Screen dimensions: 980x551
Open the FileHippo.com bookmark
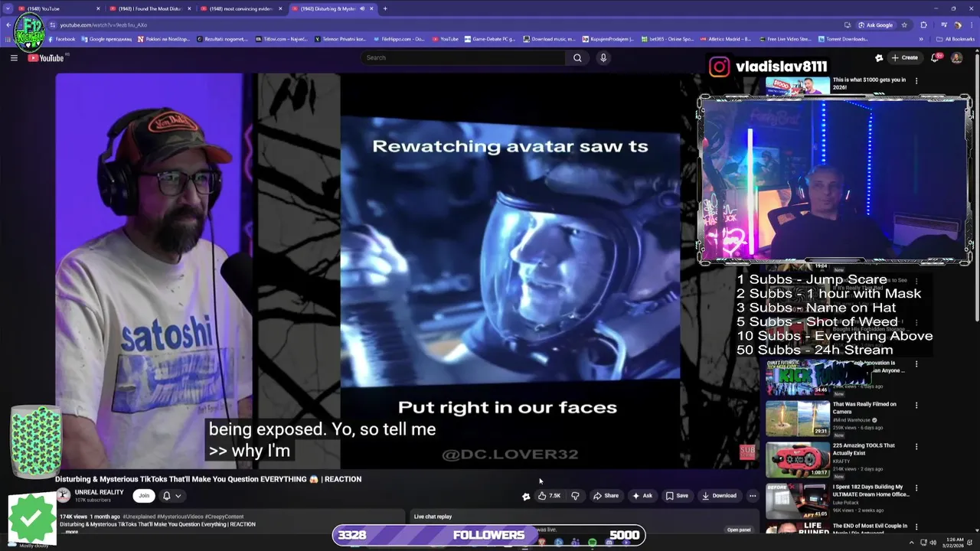pos(398,39)
